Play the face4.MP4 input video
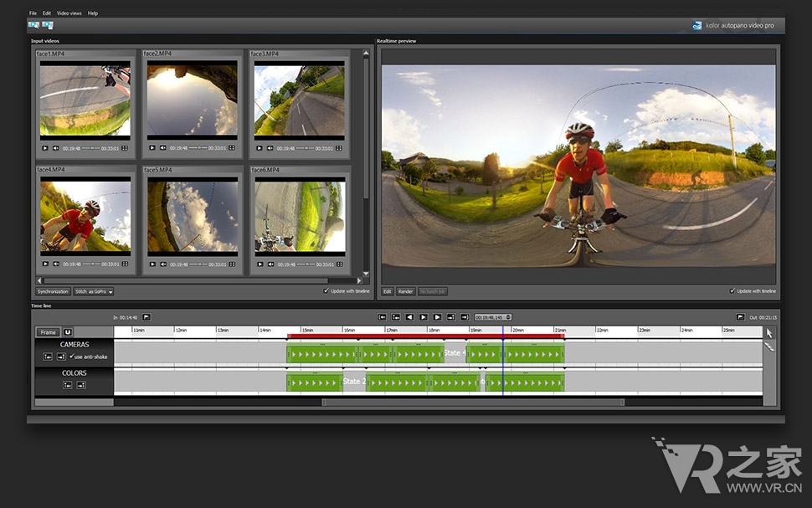Screen dimensions: 812x508 [x=45, y=264]
